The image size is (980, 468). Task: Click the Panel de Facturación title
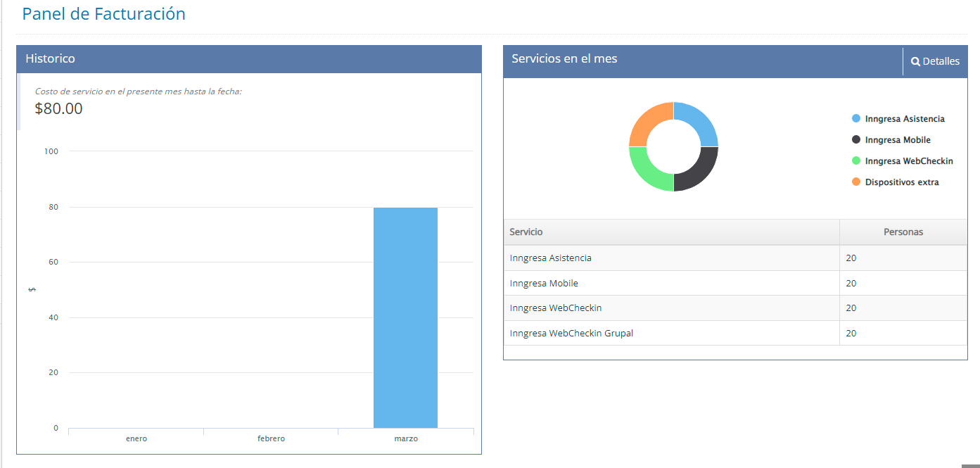pyautogui.click(x=104, y=14)
